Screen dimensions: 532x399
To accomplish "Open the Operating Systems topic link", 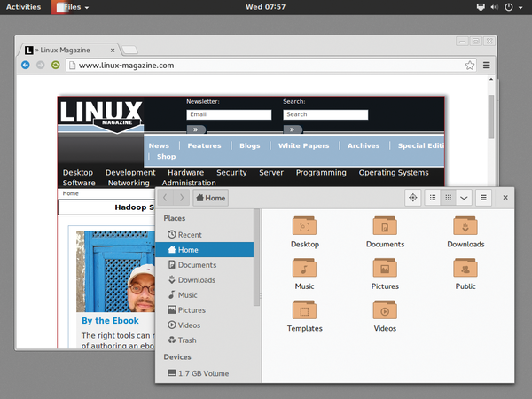I will pos(394,172).
